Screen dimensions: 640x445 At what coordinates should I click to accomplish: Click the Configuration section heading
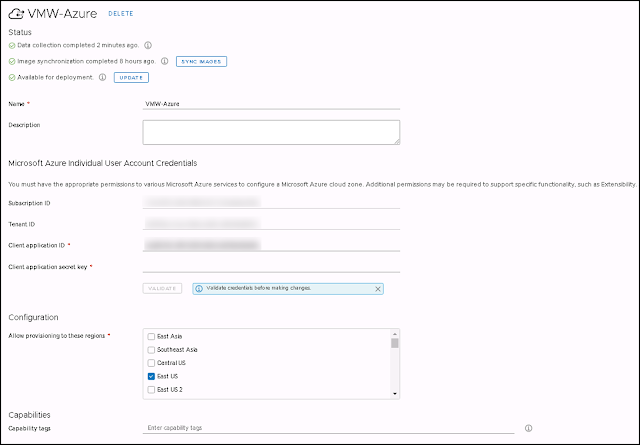33,317
